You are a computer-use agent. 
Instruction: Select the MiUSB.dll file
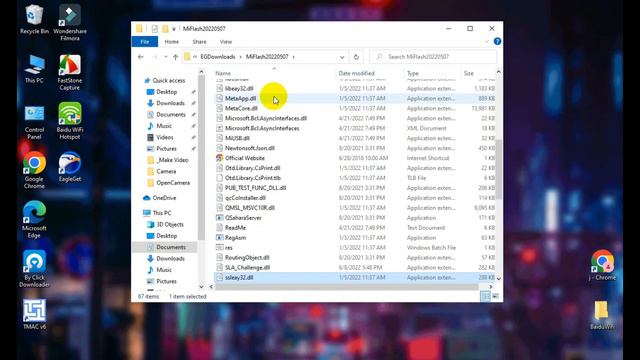coord(237,138)
